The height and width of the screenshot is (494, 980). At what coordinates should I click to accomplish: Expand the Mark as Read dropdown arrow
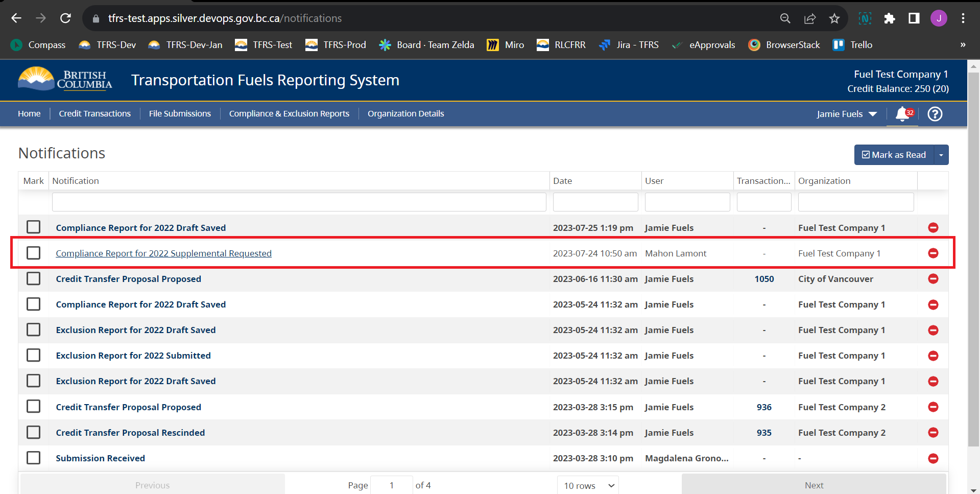[x=941, y=155]
